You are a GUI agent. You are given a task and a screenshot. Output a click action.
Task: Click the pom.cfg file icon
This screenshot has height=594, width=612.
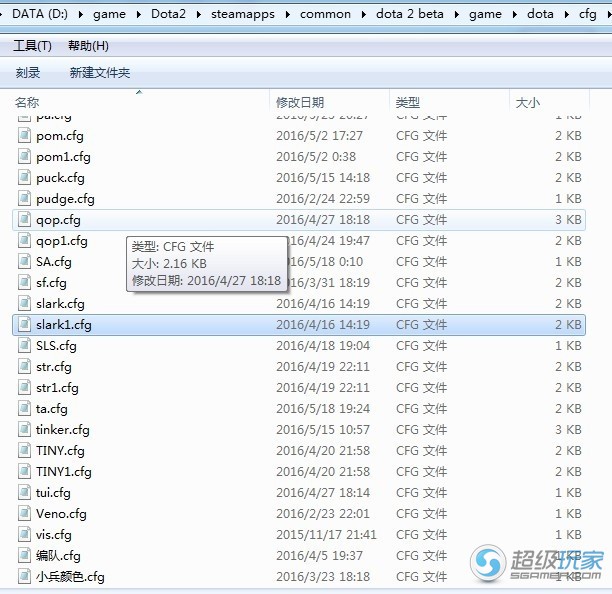[24, 136]
